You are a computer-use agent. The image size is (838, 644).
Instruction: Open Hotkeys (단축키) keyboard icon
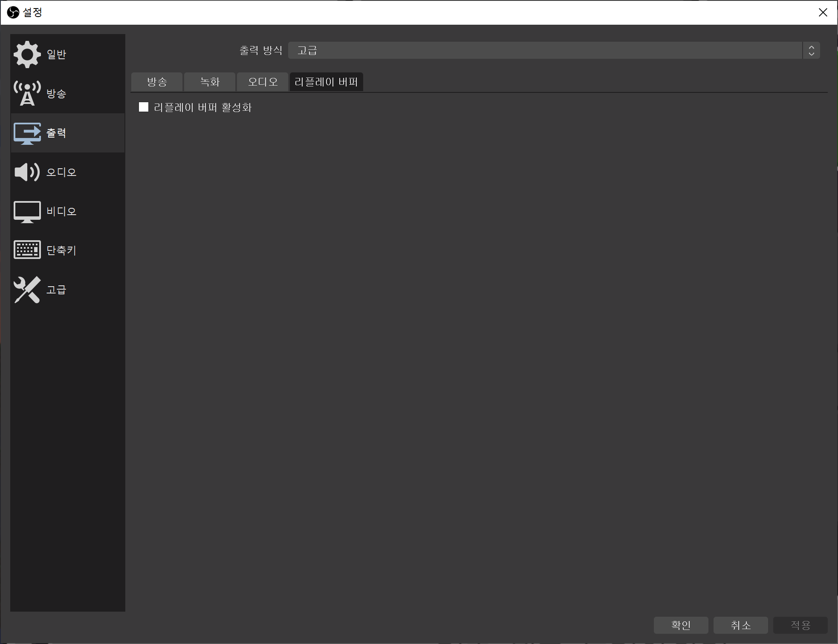click(27, 250)
